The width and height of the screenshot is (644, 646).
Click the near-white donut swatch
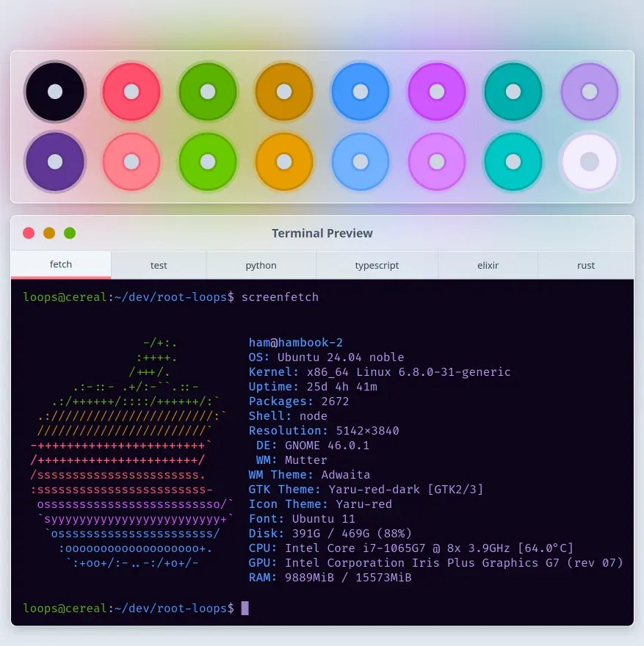589,161
